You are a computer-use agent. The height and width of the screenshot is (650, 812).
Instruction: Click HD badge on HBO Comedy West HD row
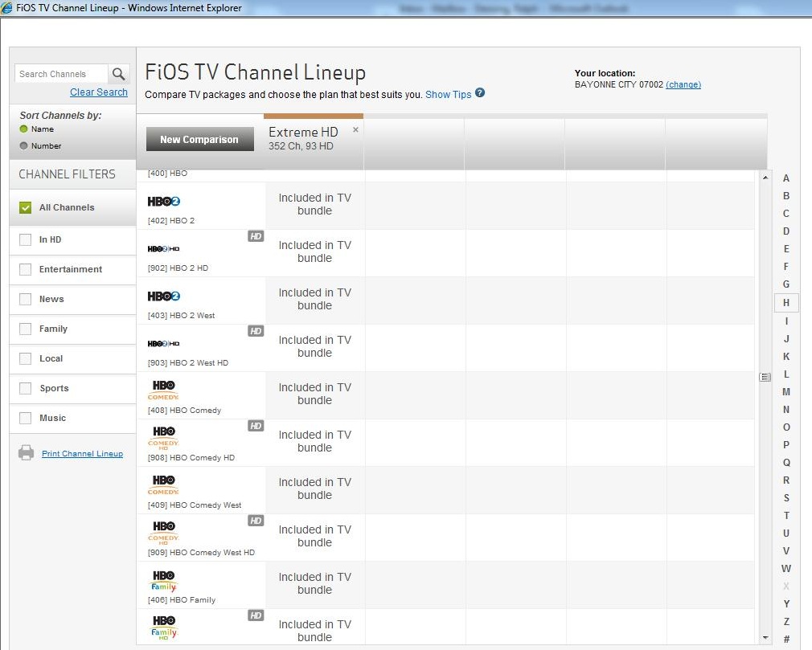click(x=256, y=521)
